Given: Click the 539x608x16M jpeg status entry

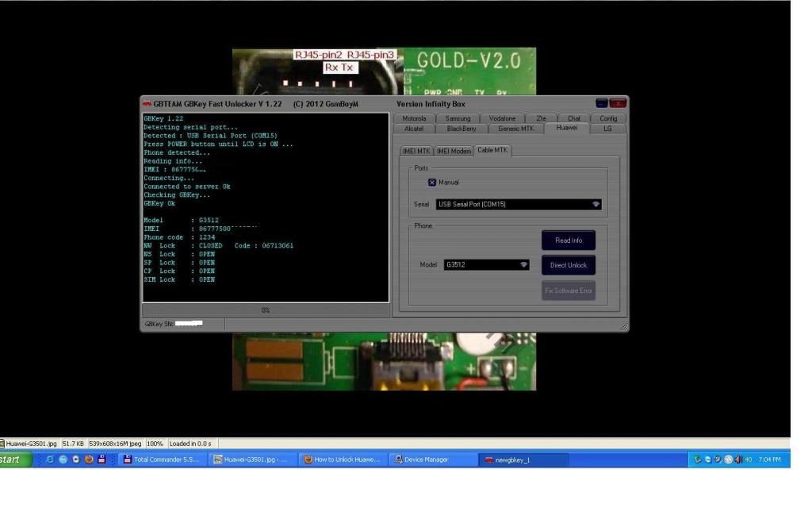Looking at the screenshot, I should [x=115, y=444].
